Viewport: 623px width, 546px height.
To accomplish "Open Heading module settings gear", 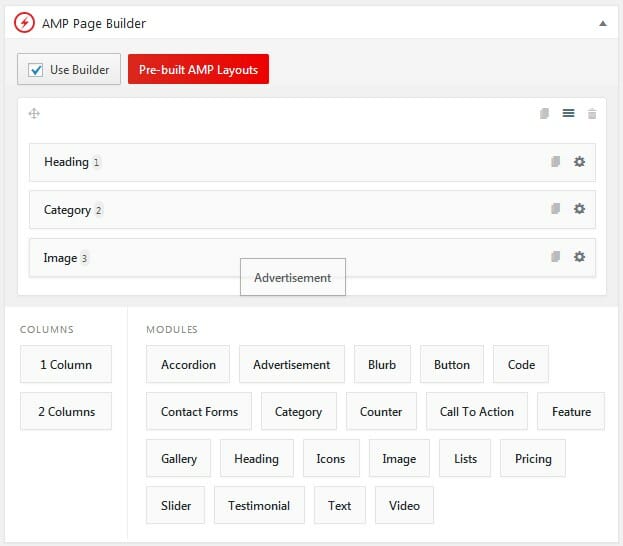I will coord(579,162).
